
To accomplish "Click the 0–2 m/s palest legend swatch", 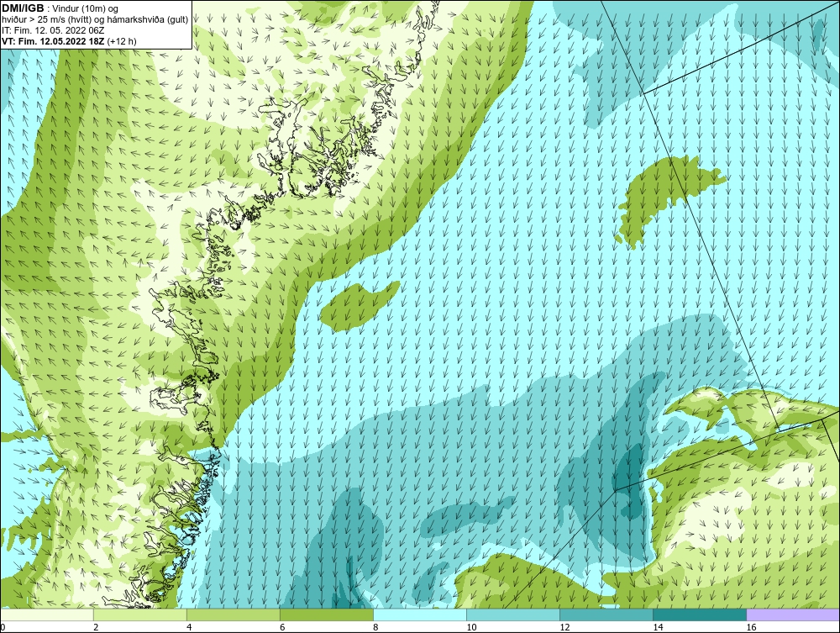I will pyautogui.click(x=47, y=615).
